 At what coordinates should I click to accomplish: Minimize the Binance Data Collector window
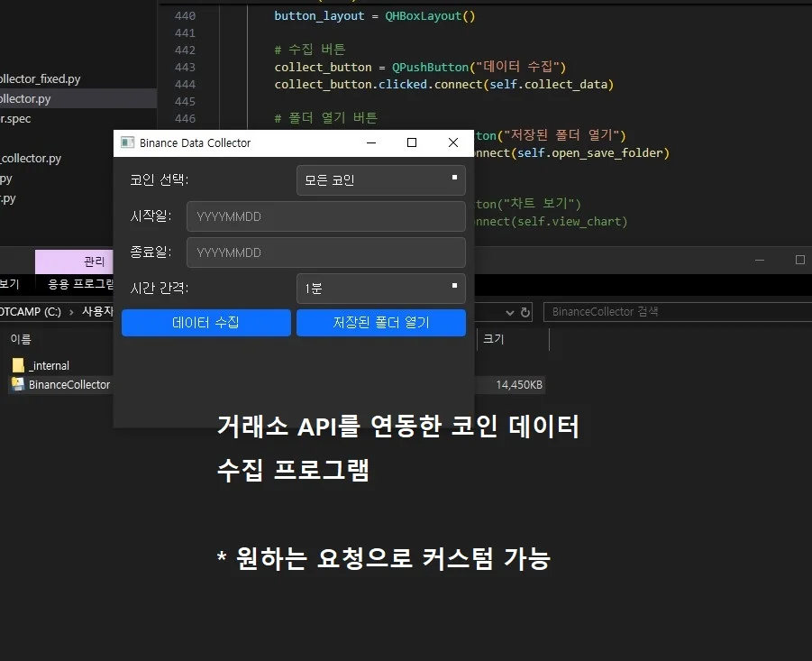tap(371, 142)
